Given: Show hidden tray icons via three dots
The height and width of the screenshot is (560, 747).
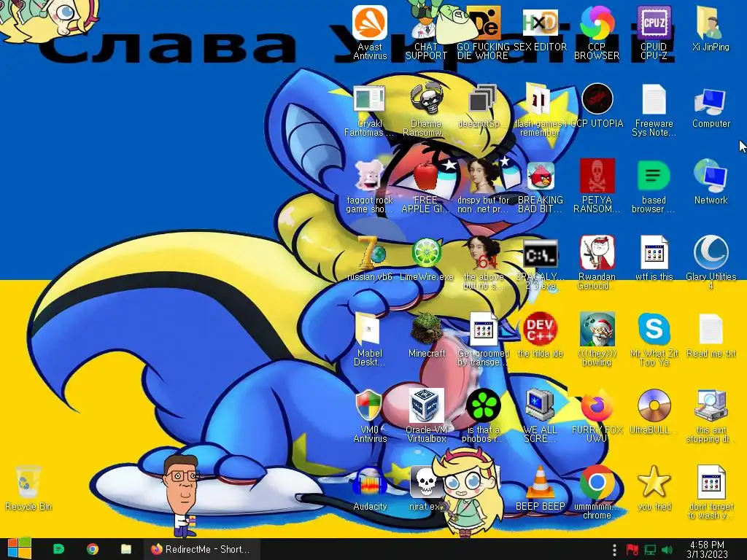Looking at the screenshot, I should 614,550.
